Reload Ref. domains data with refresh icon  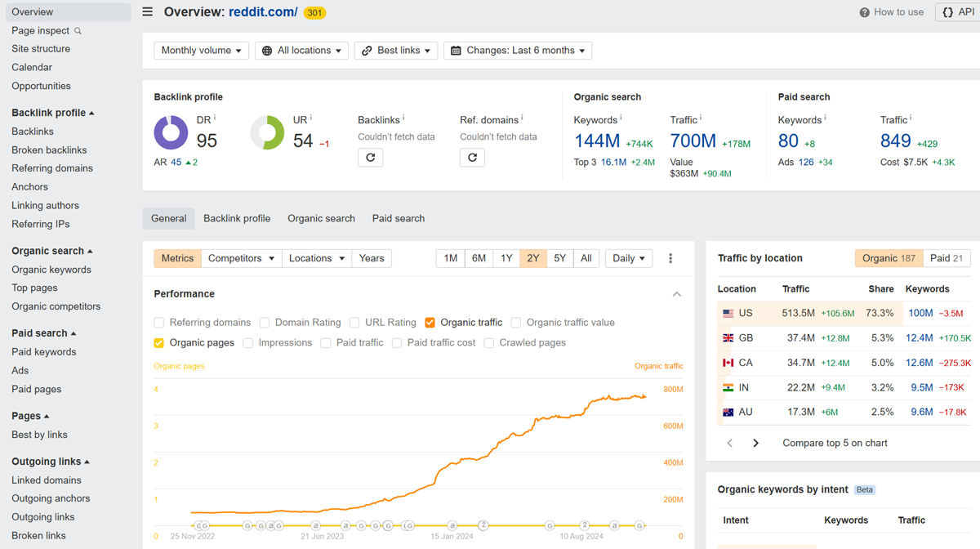472,157
